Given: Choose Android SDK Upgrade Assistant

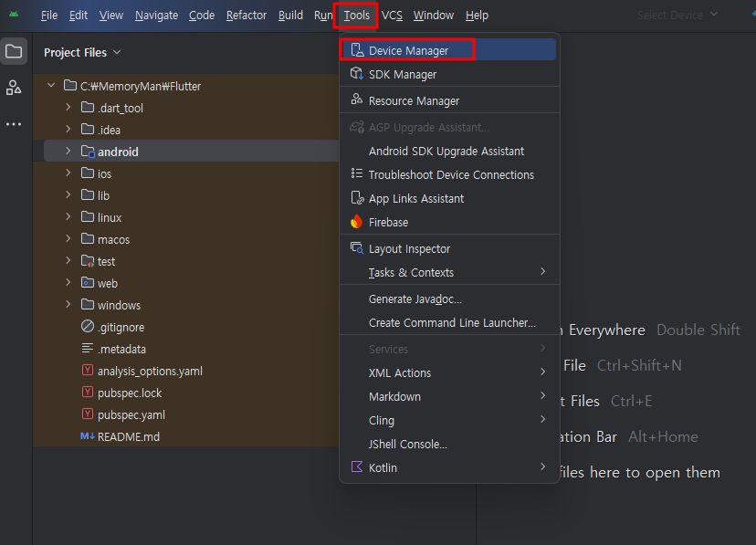Looking at the screenshot, I should (448, 151).
